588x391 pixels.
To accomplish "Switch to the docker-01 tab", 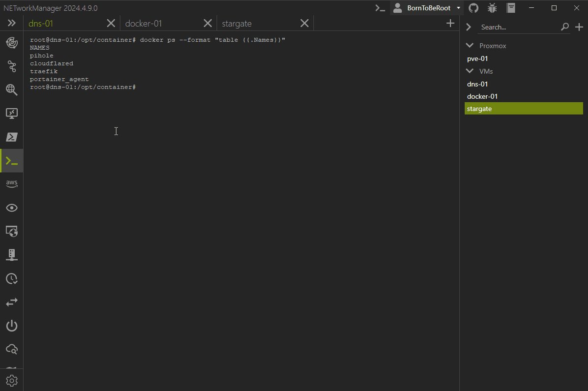I will pyautogui.click(x=144, y=23).
